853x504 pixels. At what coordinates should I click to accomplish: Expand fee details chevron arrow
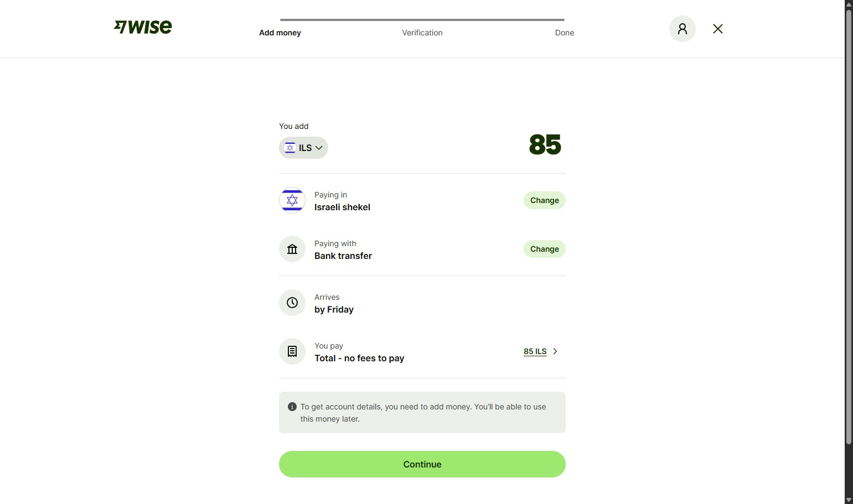(555, 351)
